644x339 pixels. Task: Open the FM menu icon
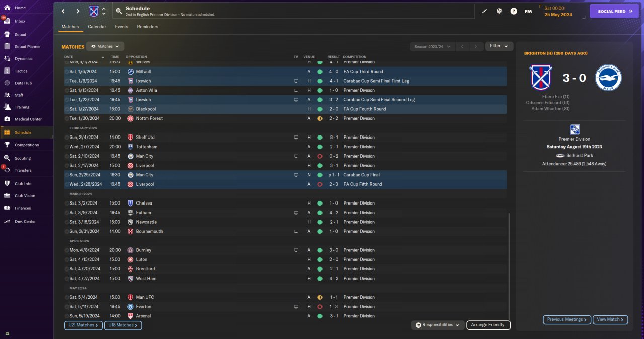point(528,11)
